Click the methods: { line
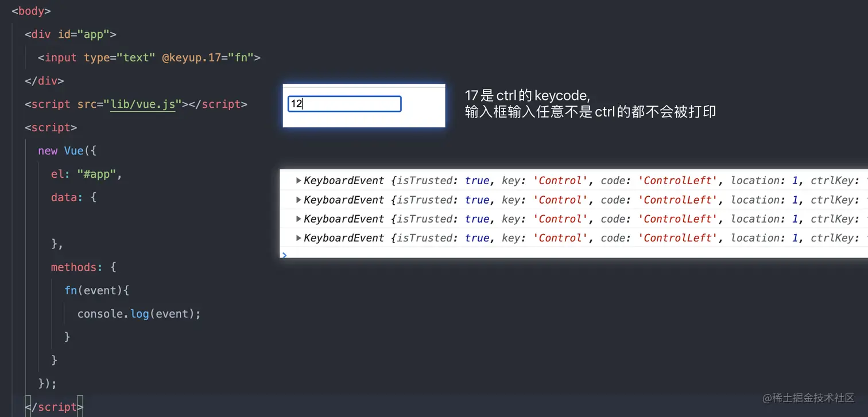868x417 pixels. point(83,267)
